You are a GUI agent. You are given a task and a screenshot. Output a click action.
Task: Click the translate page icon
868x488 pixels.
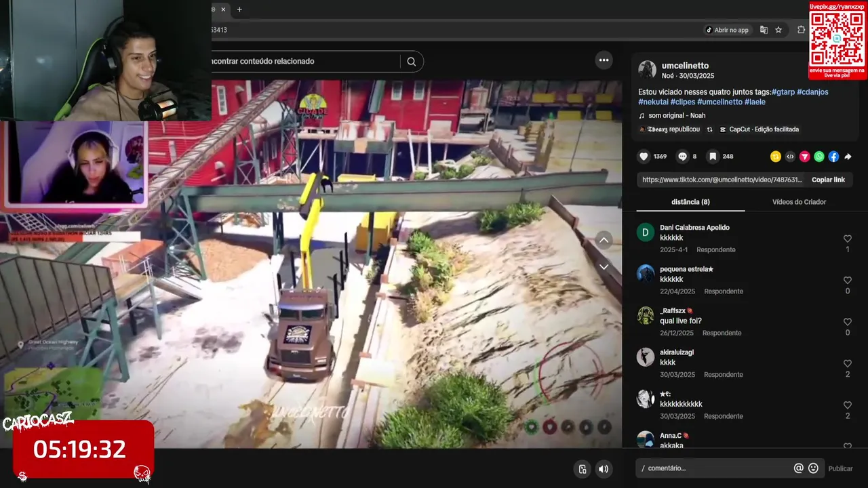click(x=764, y=30)
